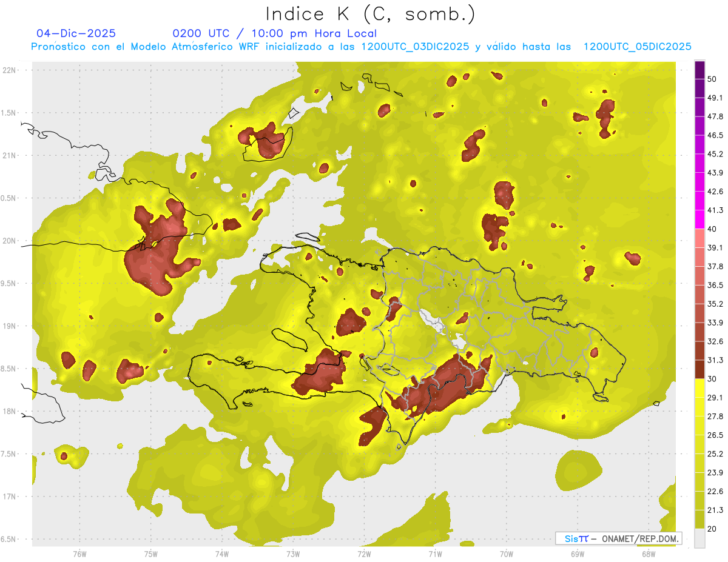Click the "0200 UTC / 10:00 pm Hora Local" time text

click(275, 33)
